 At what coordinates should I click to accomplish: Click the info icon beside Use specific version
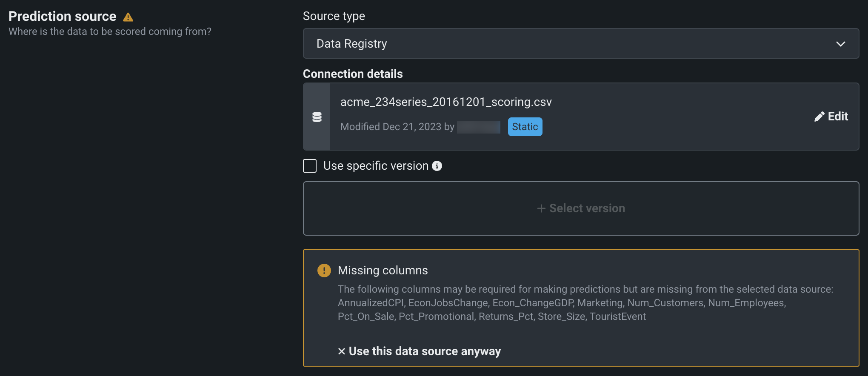[437, 166]
